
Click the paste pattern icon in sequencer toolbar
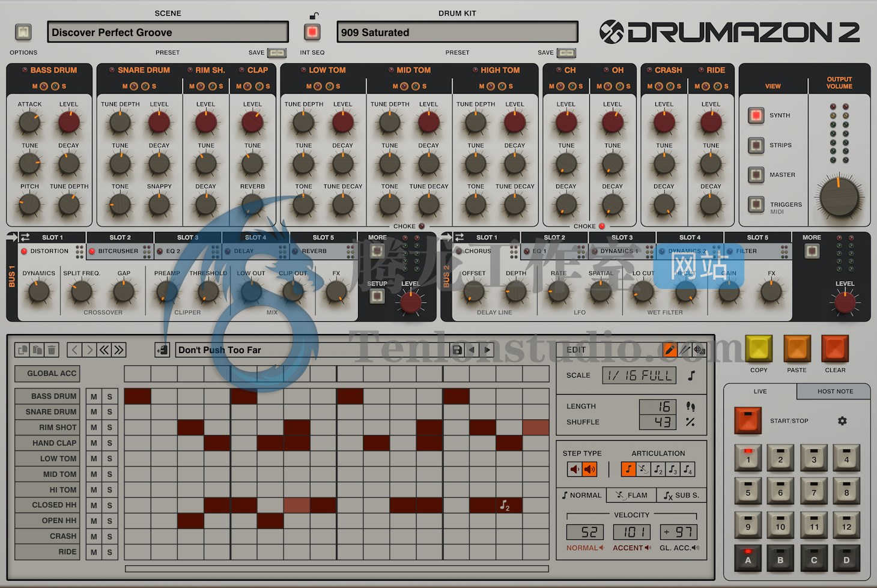pyautogui.click(x=37, y=350)
